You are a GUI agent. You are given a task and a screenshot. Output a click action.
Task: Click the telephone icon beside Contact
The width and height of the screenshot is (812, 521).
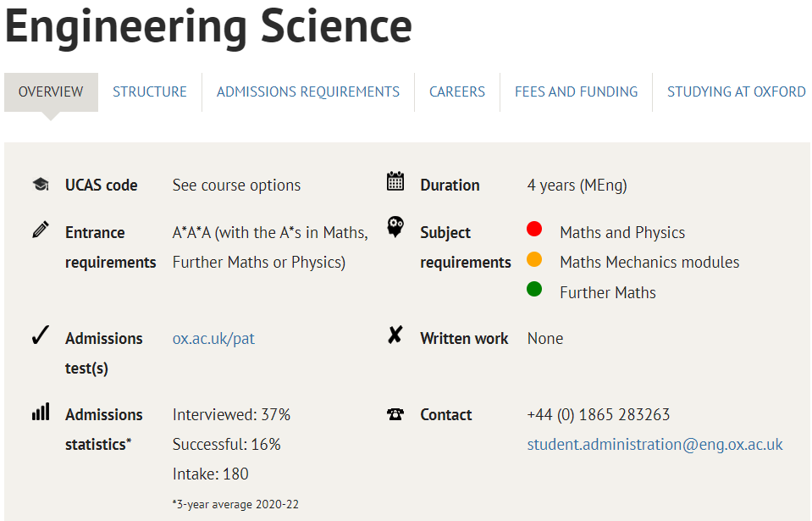(x=395, y=414)
